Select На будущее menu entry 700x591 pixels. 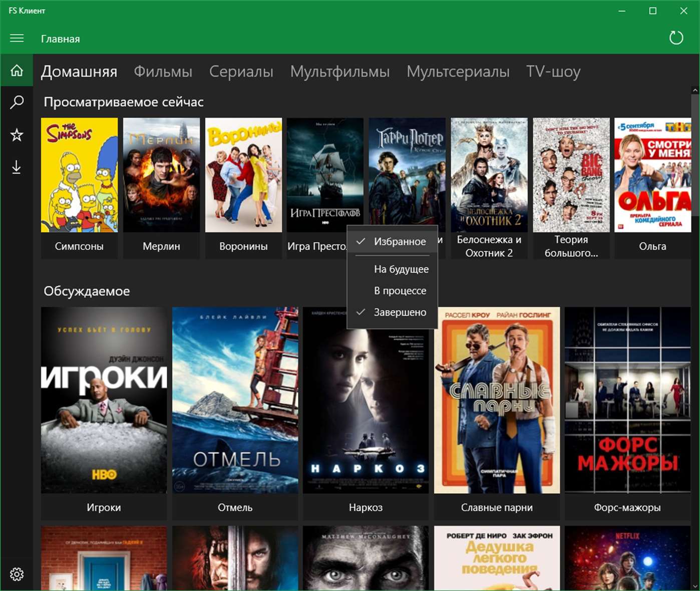392,269
